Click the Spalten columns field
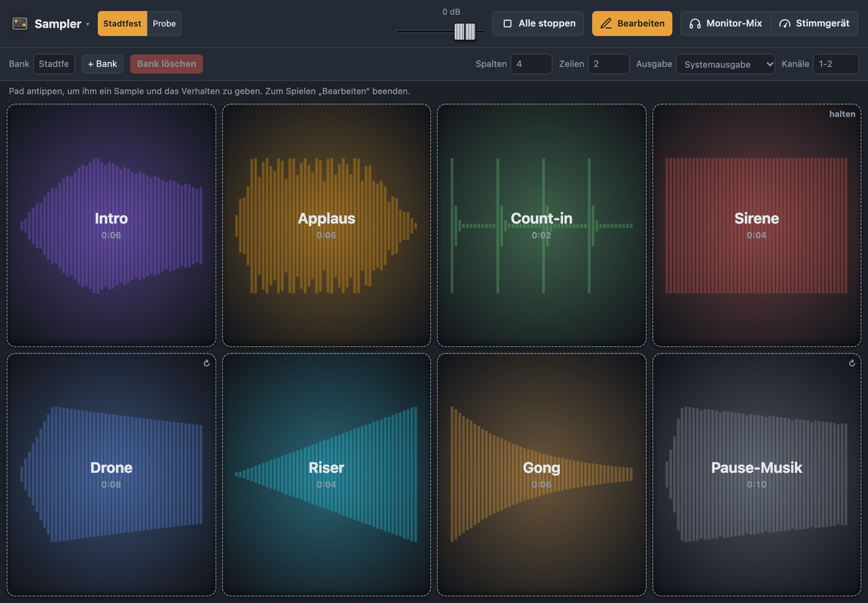868x603 pixels. (x=531, y=64)
